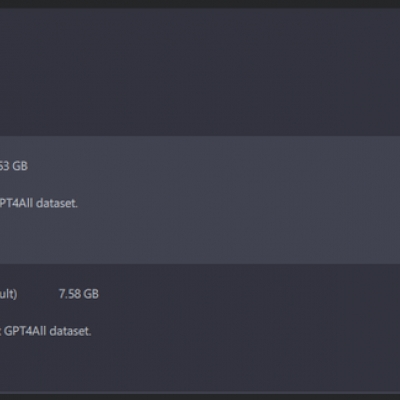
Task: Click the word 'dataset.' in the highlighted row
Action: 57,203
